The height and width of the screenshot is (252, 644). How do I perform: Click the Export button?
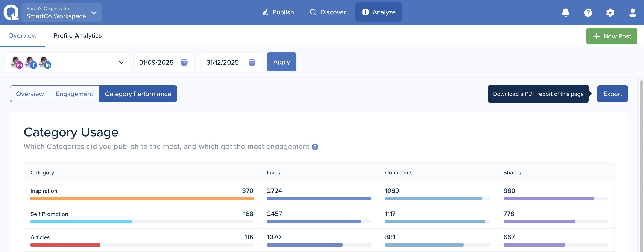tap(612, 94)
